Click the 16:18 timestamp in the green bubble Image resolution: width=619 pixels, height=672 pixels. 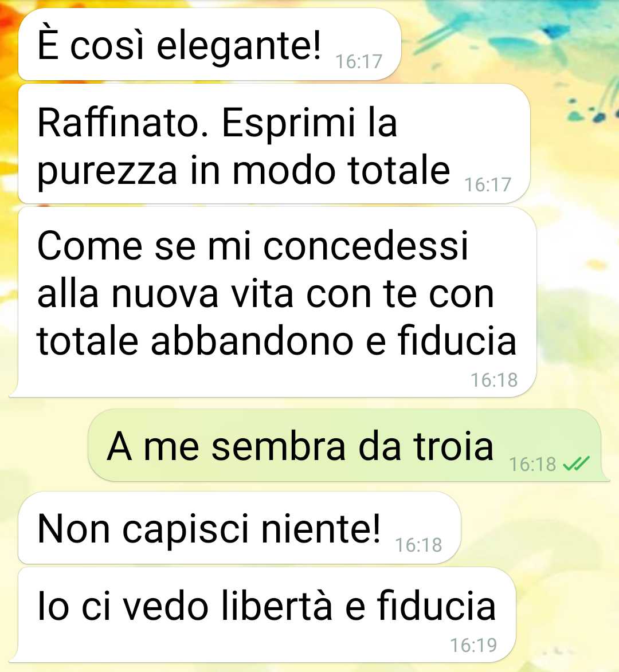[x=532, y=463]
